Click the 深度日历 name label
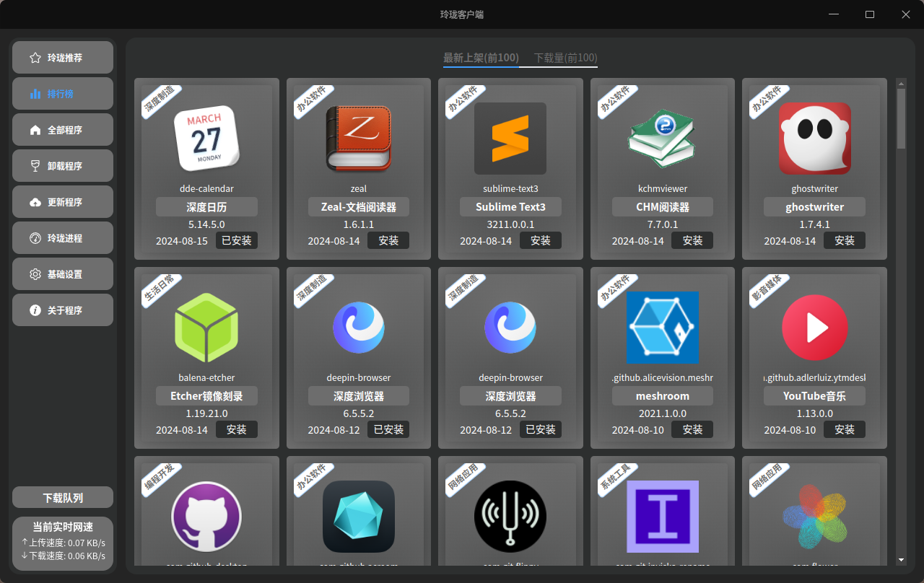 tap(206, 207)
